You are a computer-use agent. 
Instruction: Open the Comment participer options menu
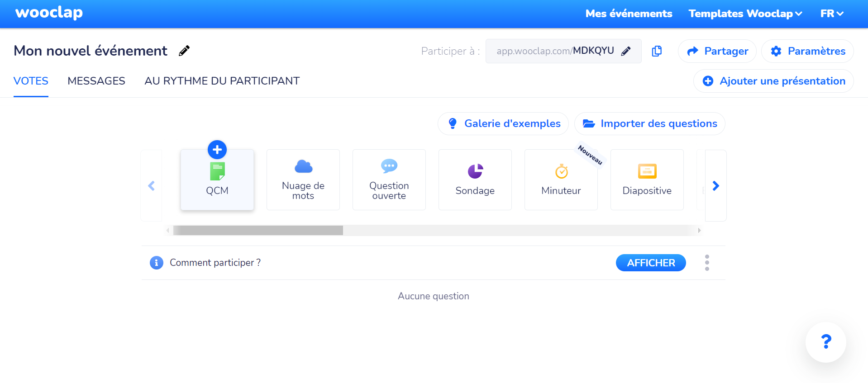tap(707, 262)
